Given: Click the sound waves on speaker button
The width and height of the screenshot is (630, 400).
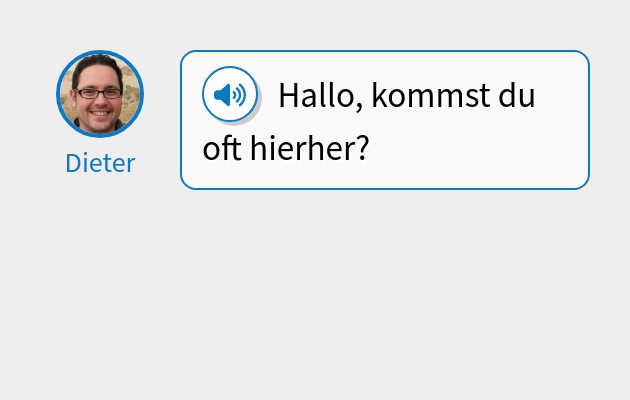Looking at the screenshot, I should point(240,95).
